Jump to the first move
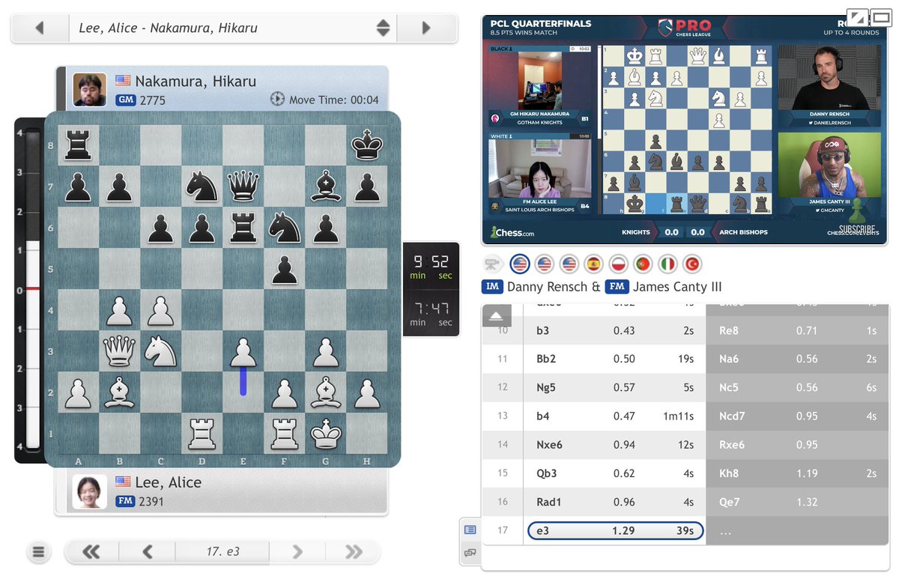Viewport: 899px width, 588px height. coord(91,552)
